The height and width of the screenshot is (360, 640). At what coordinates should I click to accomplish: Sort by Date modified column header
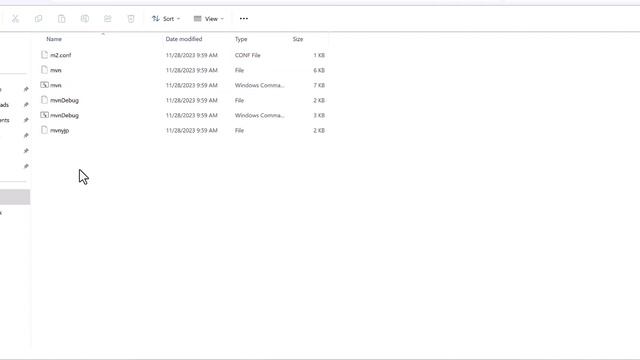click(184, 39)
